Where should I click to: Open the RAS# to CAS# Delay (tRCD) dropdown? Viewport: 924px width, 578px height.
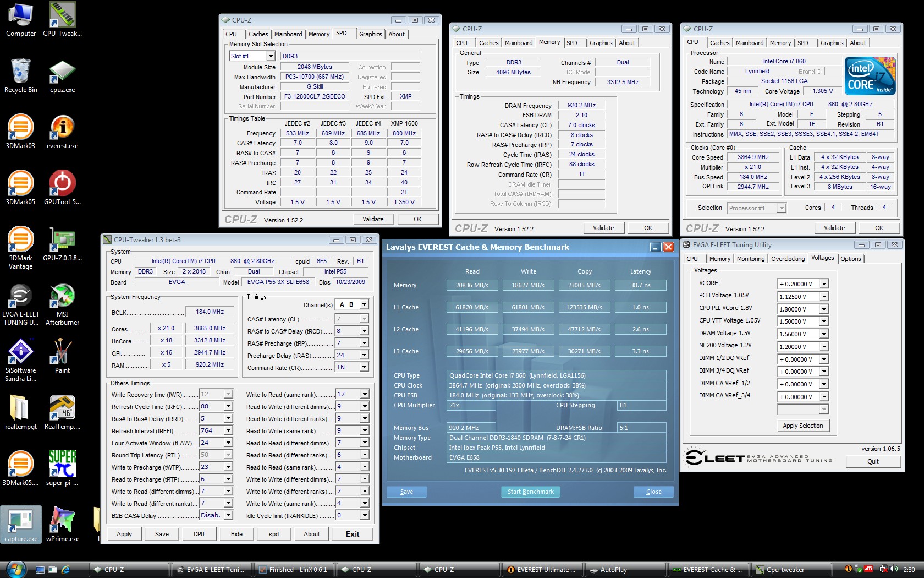pos(364,331)
